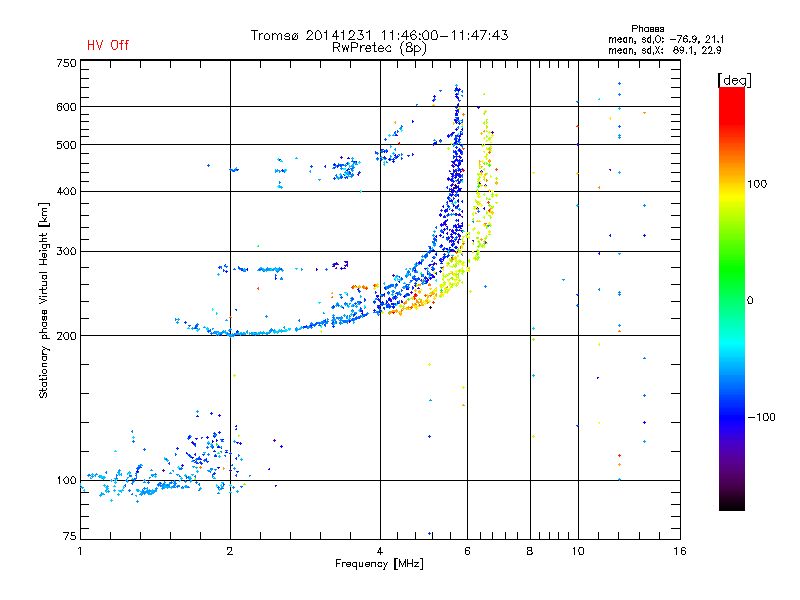Click the y-axis tick label '200'
800x600 pixels.
point(66,336)
